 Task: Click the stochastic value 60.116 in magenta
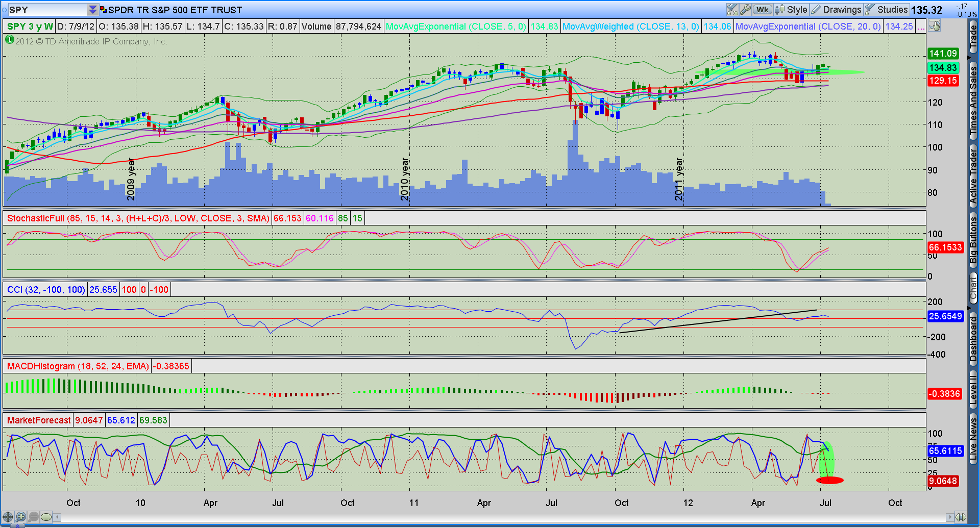click(320, 218)
